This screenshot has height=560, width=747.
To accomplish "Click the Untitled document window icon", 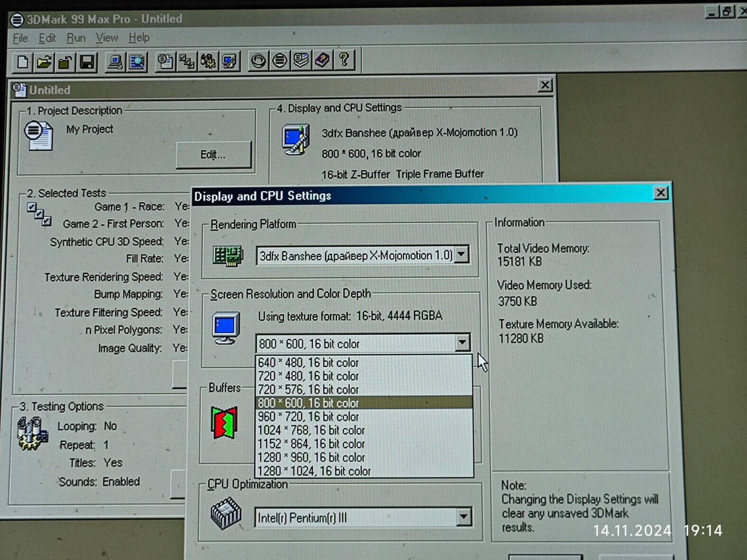I will click(x=19, y=90).
